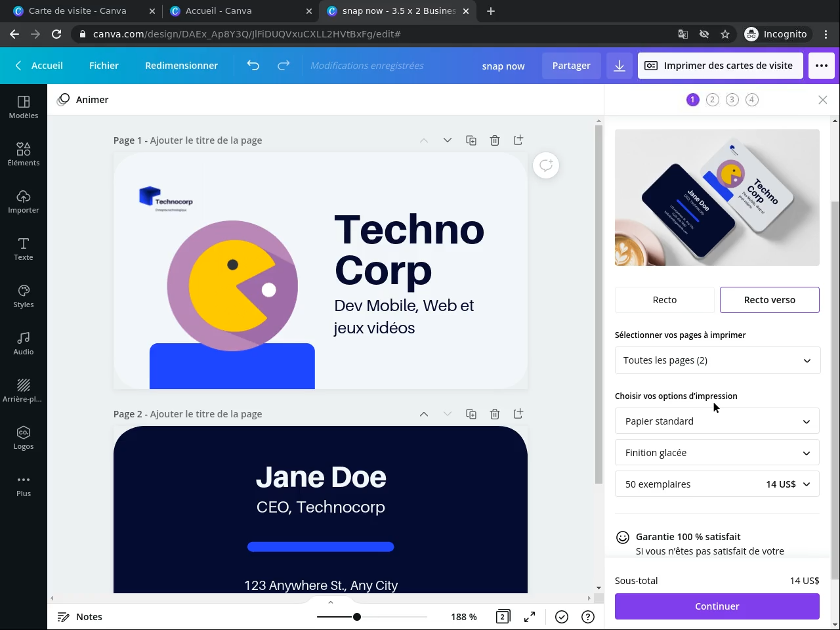The height and width of the screenshot is (630, 840).
Task: Click the Animer button
Action: (x=83, y=100)
